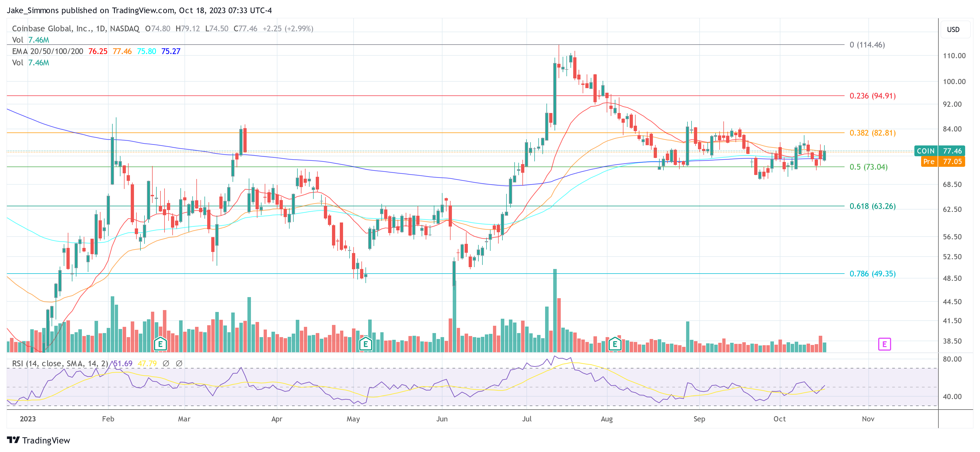Click the RSI (14, close, SMA, 14, 2) legend

coord(60,363)
